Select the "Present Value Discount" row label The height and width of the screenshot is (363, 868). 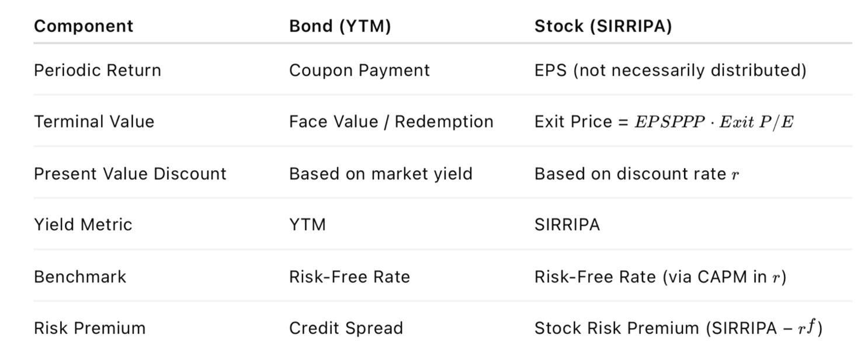coord(130,174)
